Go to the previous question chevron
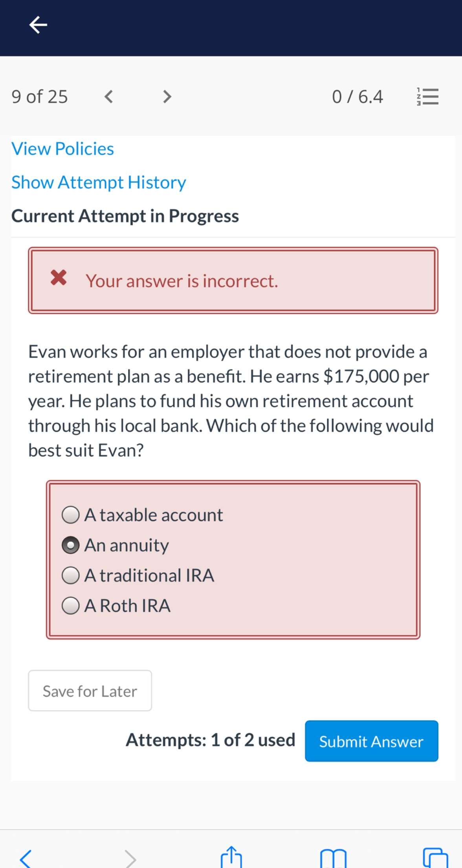 [x=109, y=96]
